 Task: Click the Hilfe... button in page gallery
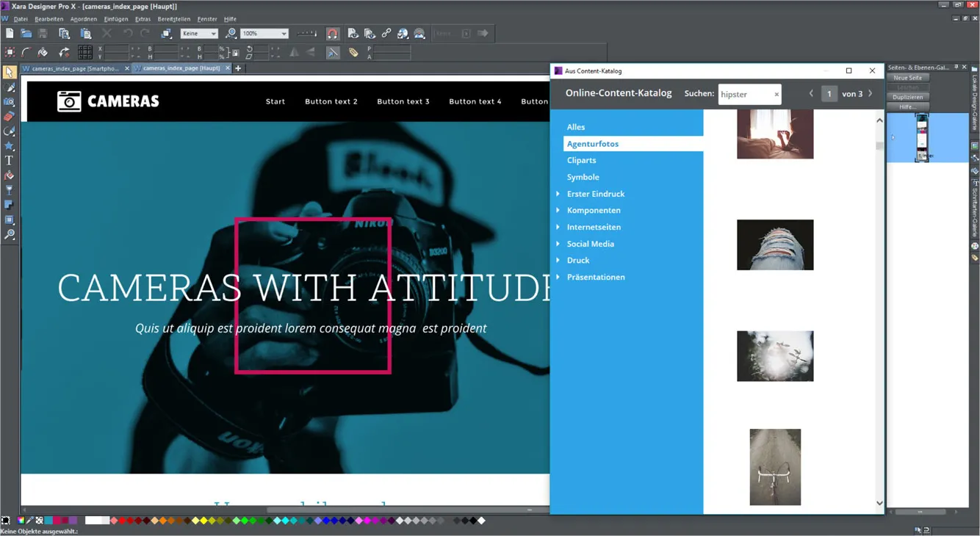[907, 106]
